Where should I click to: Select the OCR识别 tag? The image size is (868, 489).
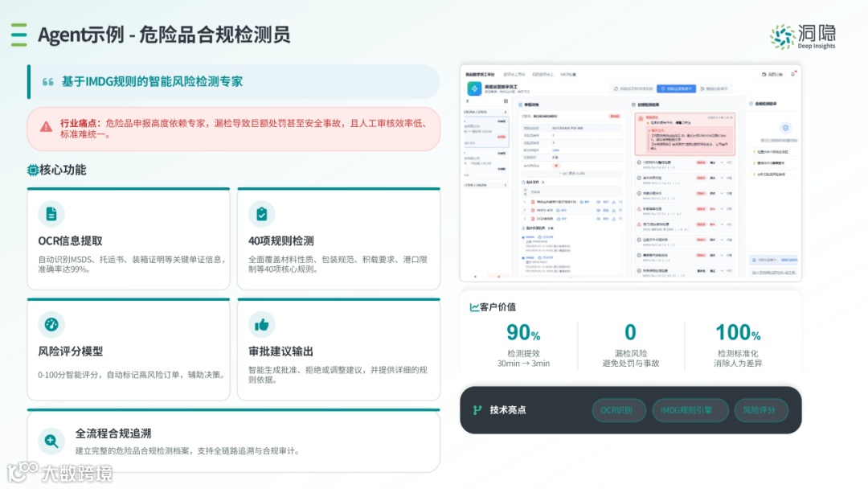(619, 410)
